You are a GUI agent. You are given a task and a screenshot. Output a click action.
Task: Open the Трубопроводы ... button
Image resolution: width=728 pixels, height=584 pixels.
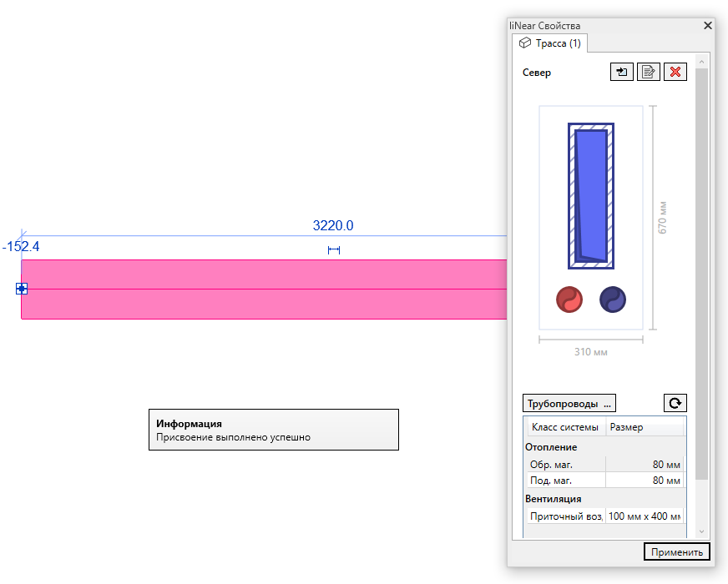coord(569,404)
